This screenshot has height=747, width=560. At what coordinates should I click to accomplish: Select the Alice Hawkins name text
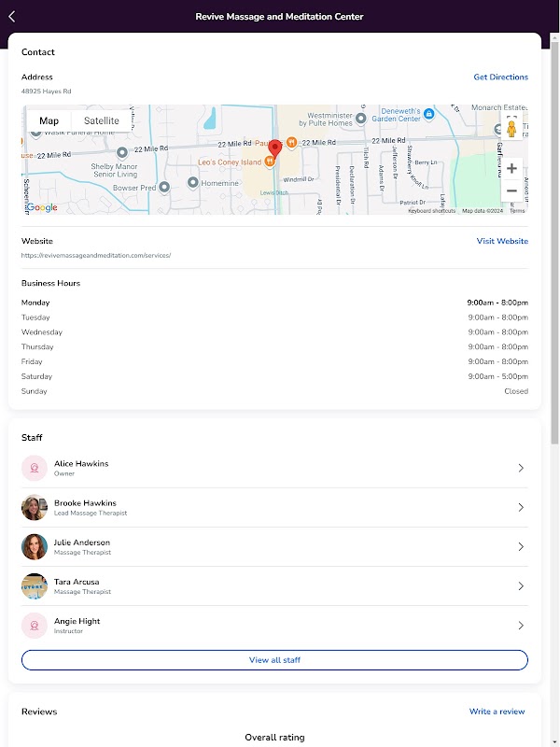point(81,463)
